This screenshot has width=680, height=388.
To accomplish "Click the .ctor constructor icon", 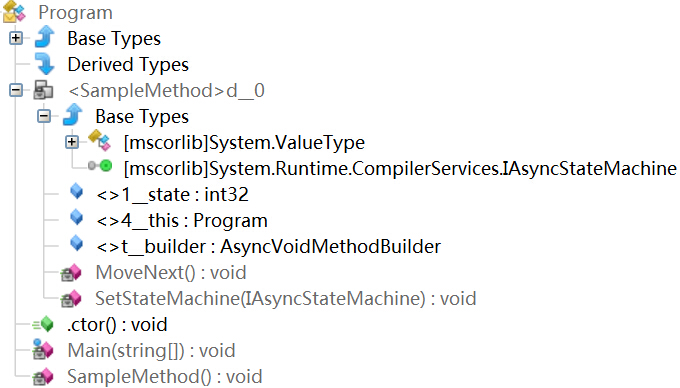I will tap(43, 324).
